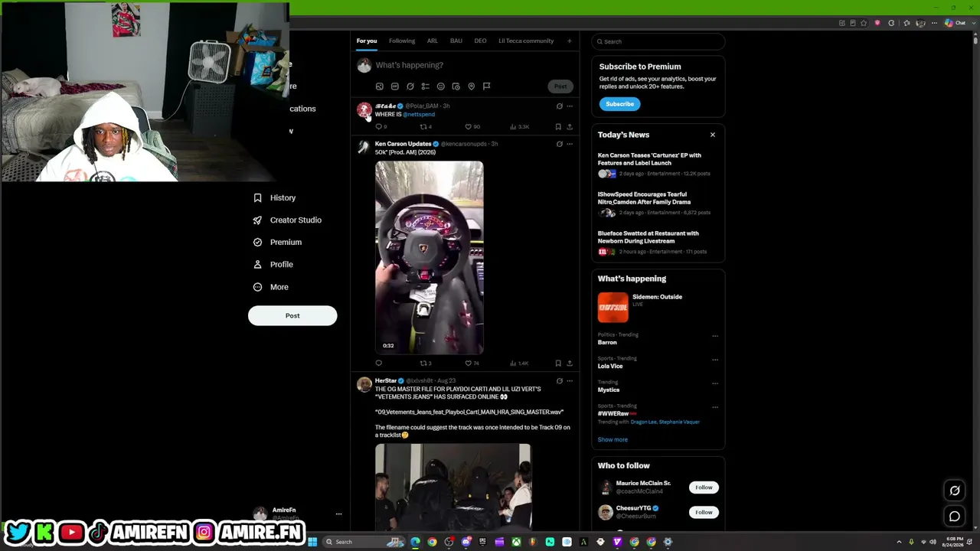980x551 pixels.
Task: Go to Premium in the sidebar
Action: coord(278,243)
